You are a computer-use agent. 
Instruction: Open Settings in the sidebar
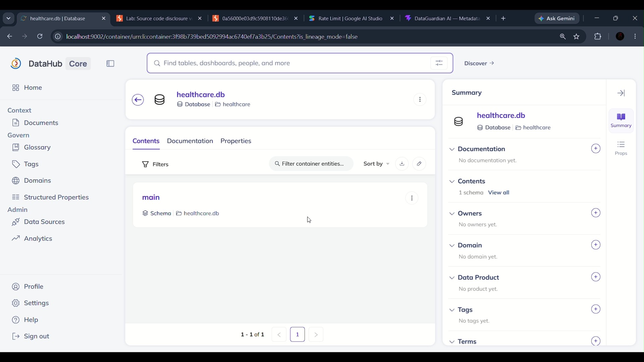pyautogui.click(x=31, y=303)
